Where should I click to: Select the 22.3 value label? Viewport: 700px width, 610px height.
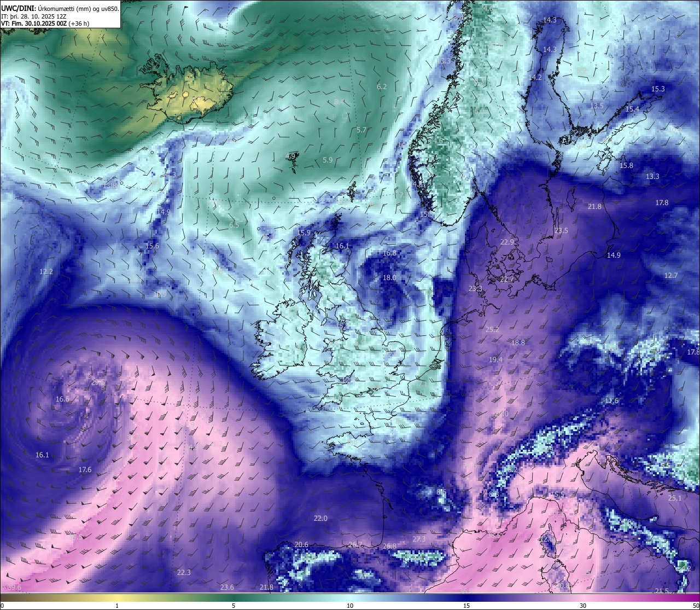click(184, 572)
